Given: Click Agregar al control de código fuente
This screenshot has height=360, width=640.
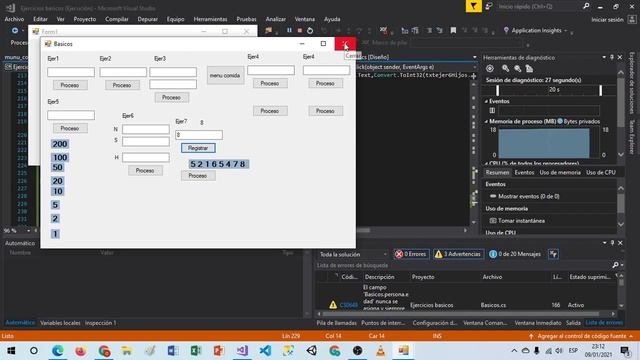Looking at the screenshot, I should click(x=582, y=336).
